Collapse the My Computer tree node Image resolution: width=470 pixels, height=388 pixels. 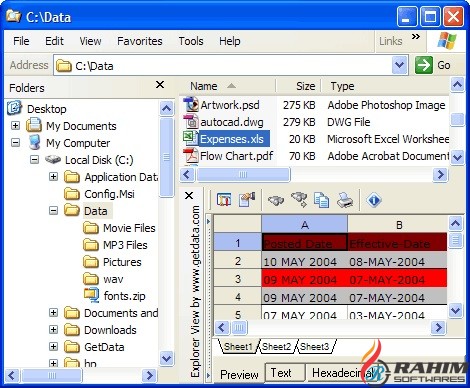15,143
